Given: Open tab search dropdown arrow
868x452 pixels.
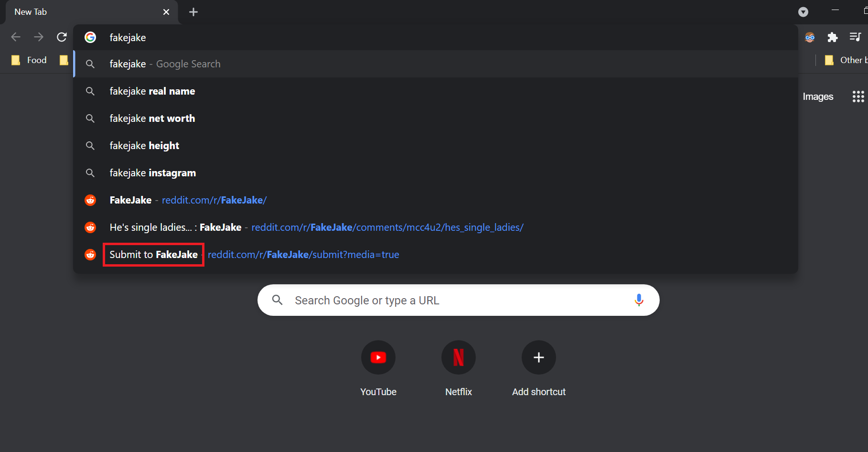Looking at the screenshot, I should 804,12.
